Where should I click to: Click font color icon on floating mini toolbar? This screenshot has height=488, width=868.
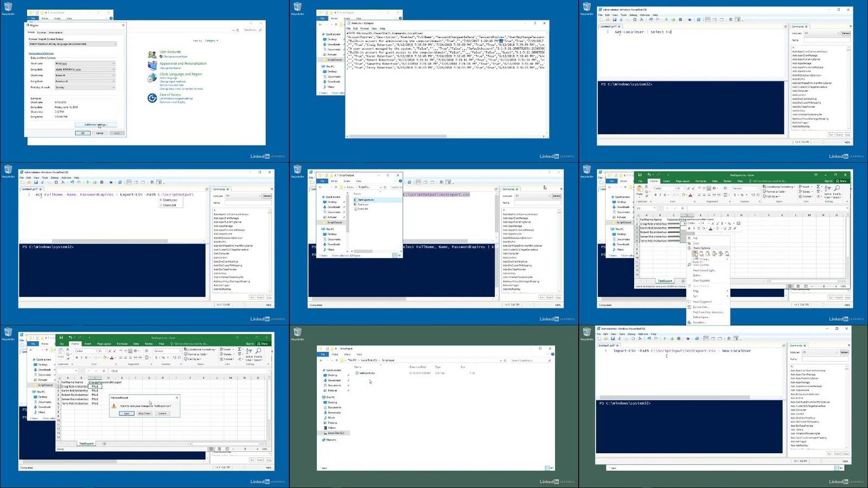pyautogui.click(x=710, y=229)
